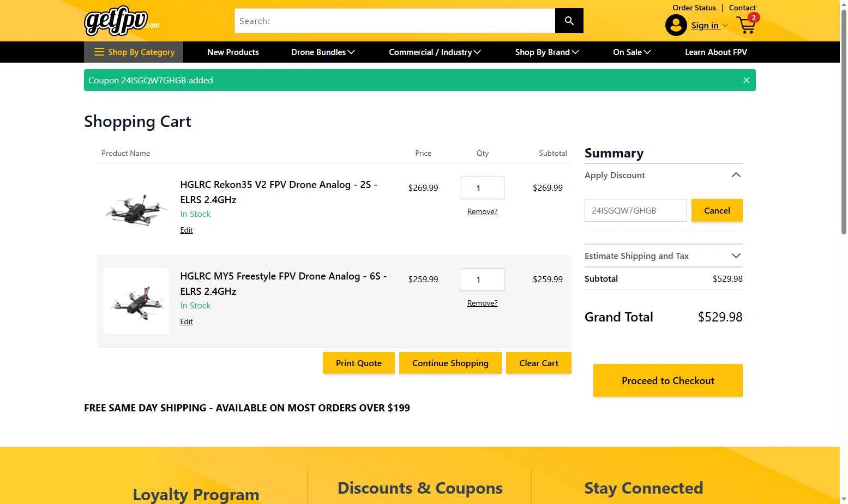Screen dimensions: 848x504
Task: Expand Estimate Shipping and Tax section
Action: [x=736, y=256]
